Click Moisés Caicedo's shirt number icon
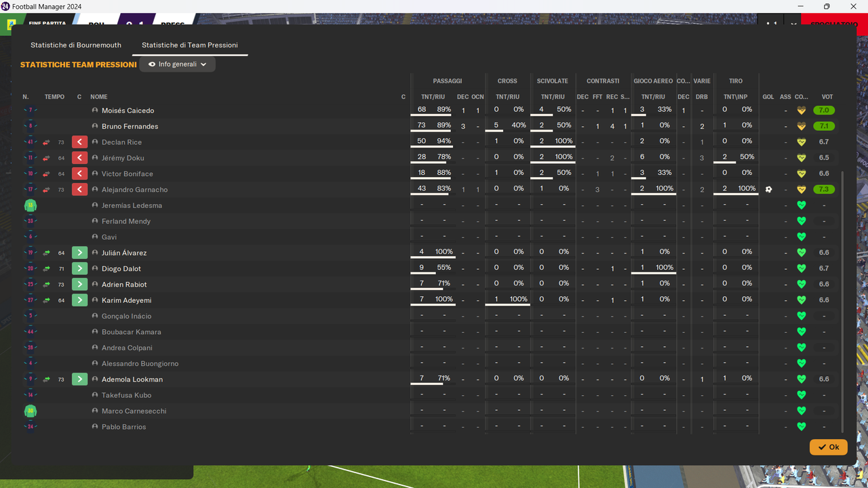This screenshot has width=868, height=488. tap(30, 110)
